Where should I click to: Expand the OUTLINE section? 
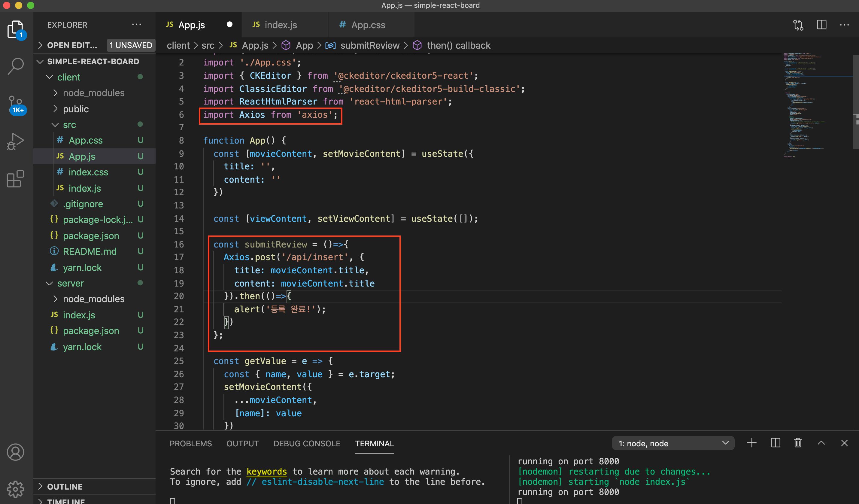tap(65, 487)
